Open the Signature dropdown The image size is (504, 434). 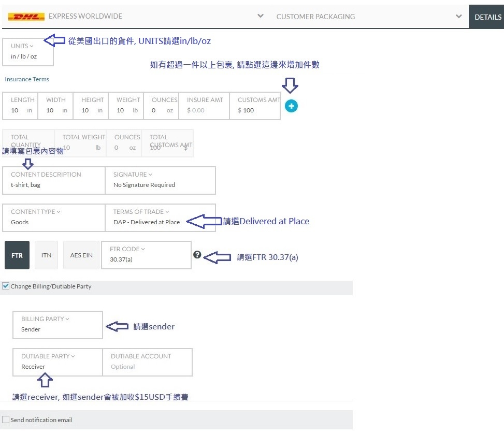[x=160, y=180]
